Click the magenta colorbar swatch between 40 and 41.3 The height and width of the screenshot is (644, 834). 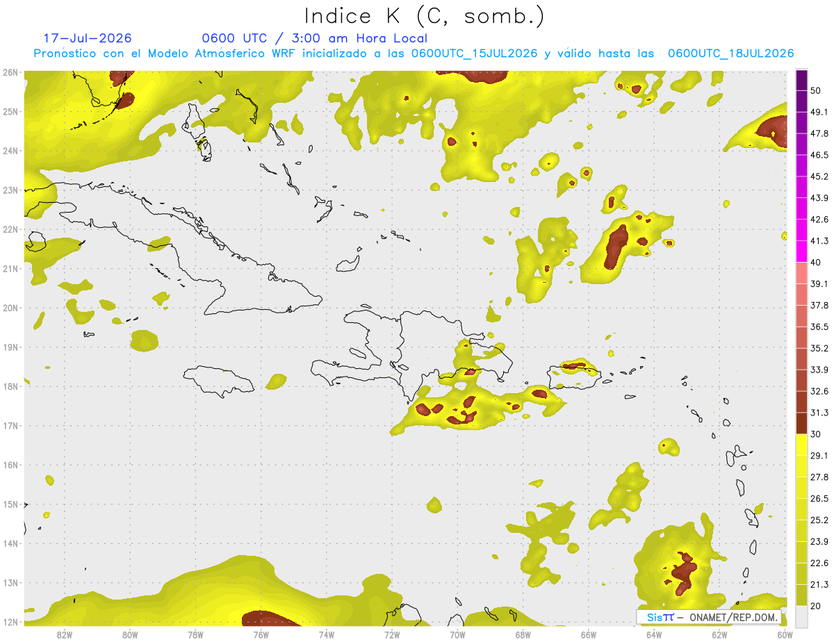(801, 251)
